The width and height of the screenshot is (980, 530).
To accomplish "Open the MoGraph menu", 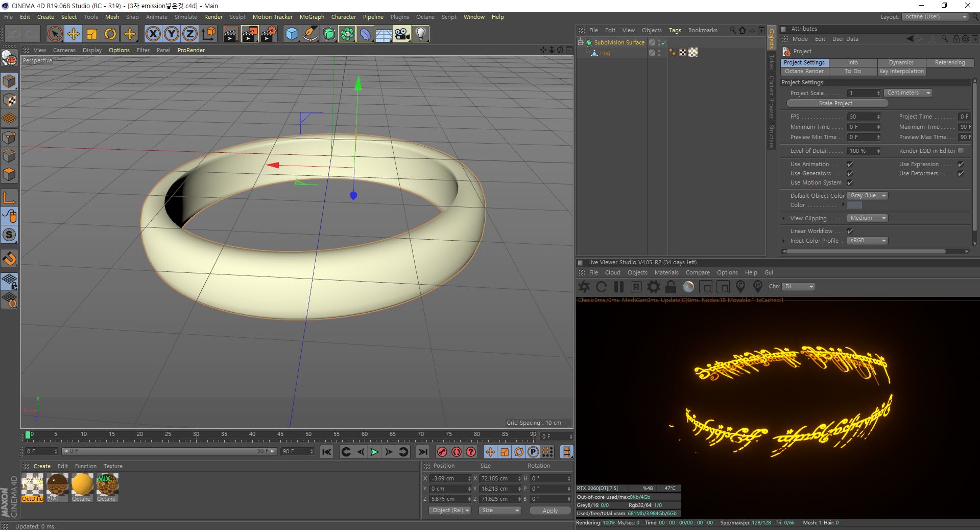I will [312, 17].
